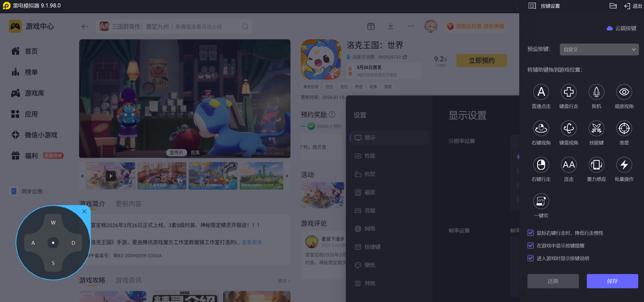Uncheck 鼠标右键行走时降低行走惯性 checkbox
The height and width of the screenshot is (302, 644).
[x=531, y=233]
